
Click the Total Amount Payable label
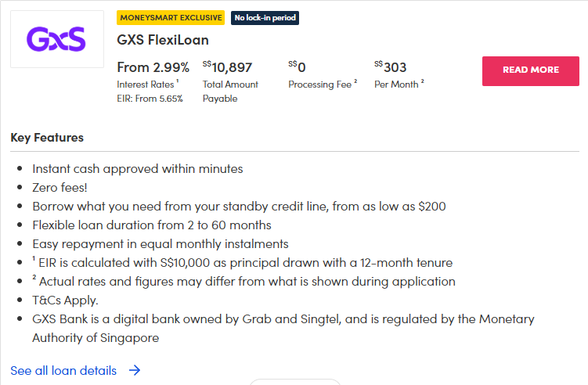tap(229, 91)
